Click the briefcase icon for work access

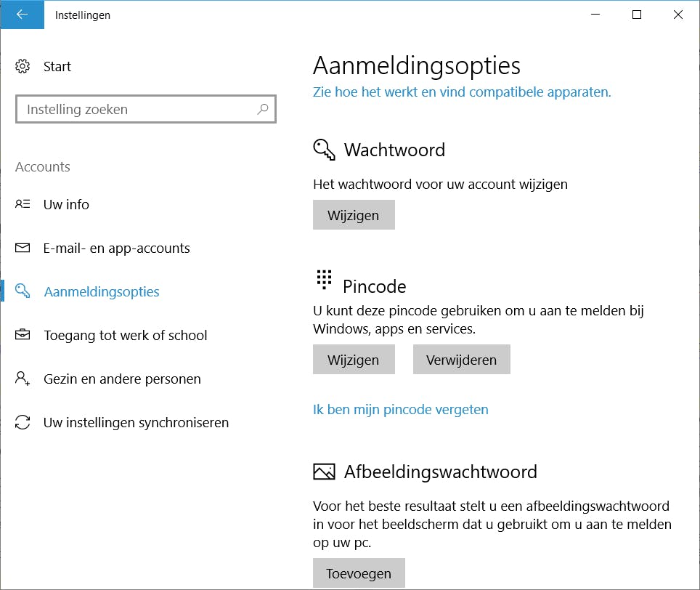coord(23,335)
